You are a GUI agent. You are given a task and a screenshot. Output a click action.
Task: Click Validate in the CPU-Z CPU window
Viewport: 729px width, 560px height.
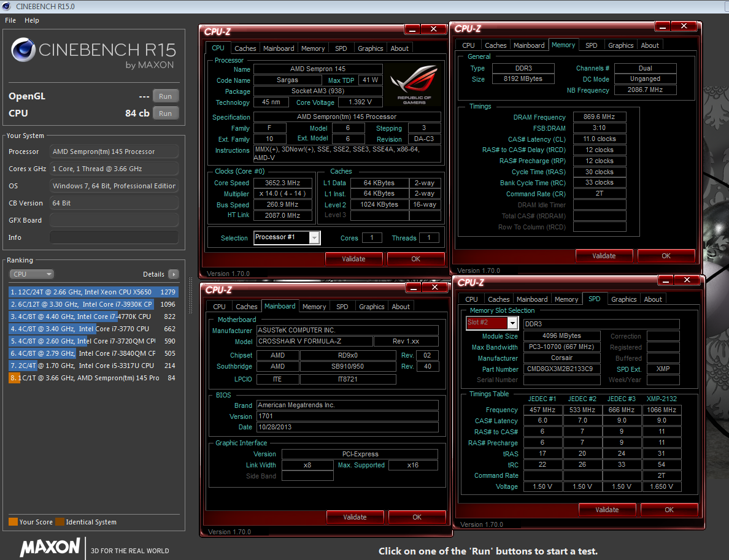pos(354,259)
